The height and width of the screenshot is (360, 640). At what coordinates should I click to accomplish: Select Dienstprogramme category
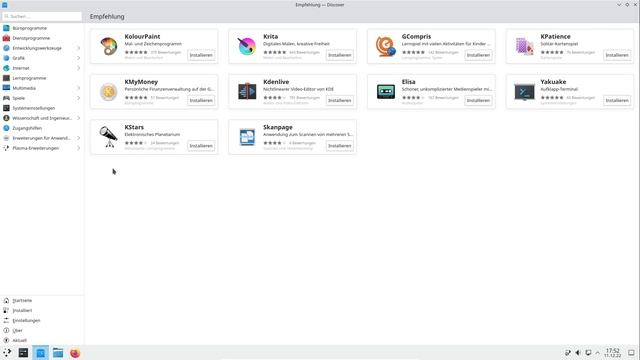(x=42, y=38)
